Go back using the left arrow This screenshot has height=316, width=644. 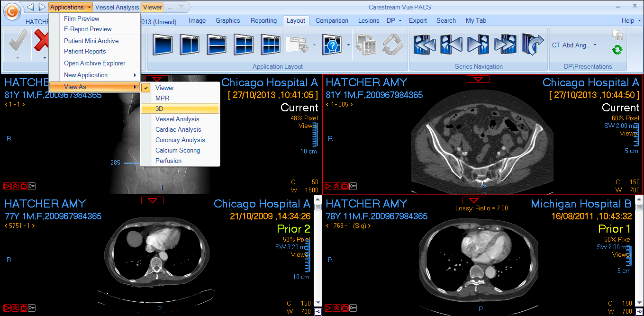click(x=31, y=7)
